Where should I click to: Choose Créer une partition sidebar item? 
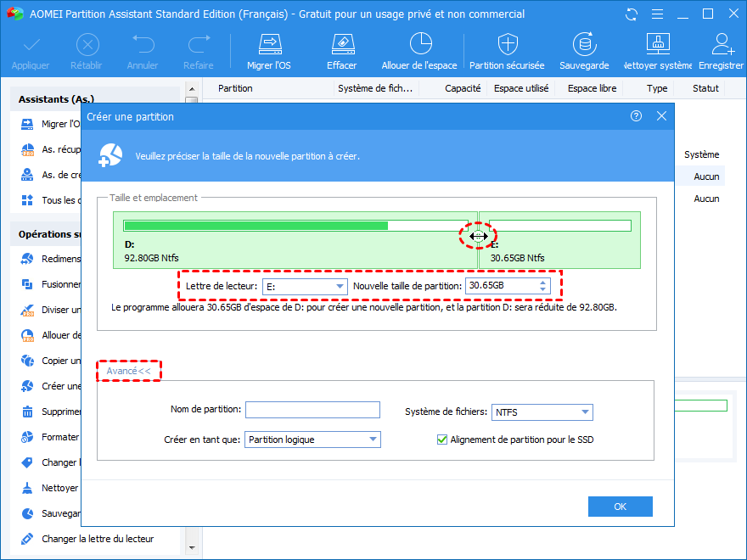(x=51, y=386)
